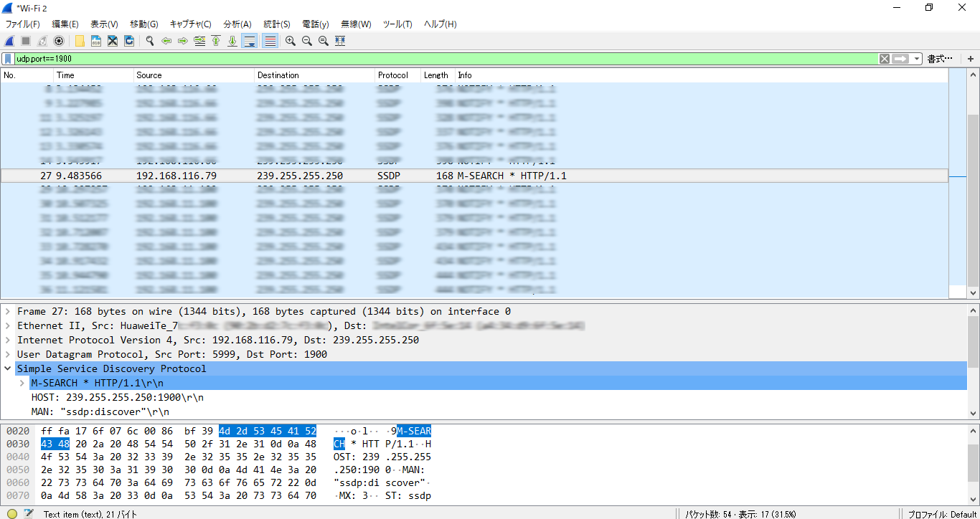Sort by the Protocol column header

point(397,75)
